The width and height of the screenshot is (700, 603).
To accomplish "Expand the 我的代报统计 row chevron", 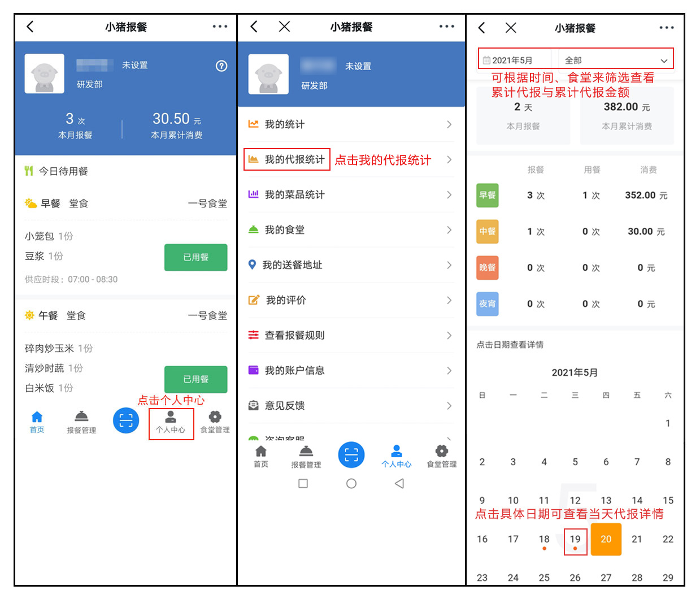I will pyautogui.click(x=449, y=159).
